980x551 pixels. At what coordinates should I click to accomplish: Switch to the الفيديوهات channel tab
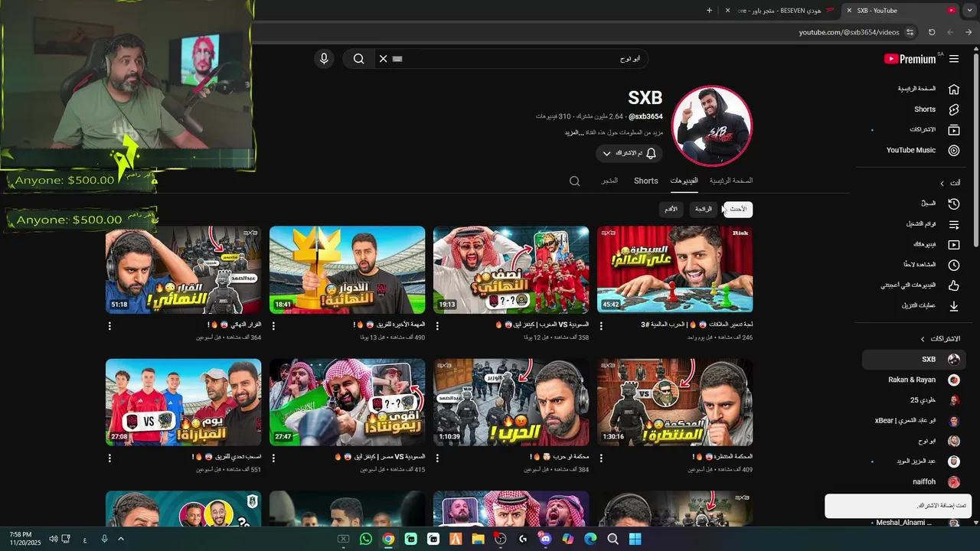(684, 181)
